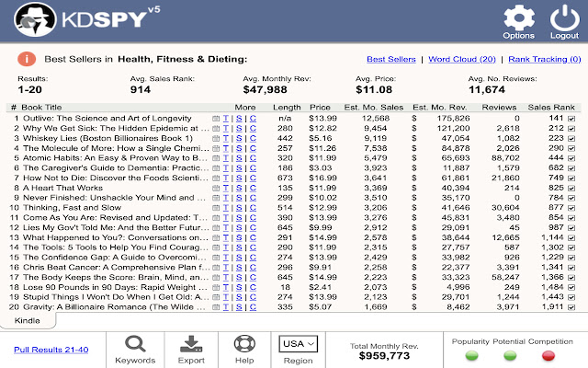Sort by Sales Rank column header
Viewport: 588px width, 368px height.
click(x=551, y=108)
